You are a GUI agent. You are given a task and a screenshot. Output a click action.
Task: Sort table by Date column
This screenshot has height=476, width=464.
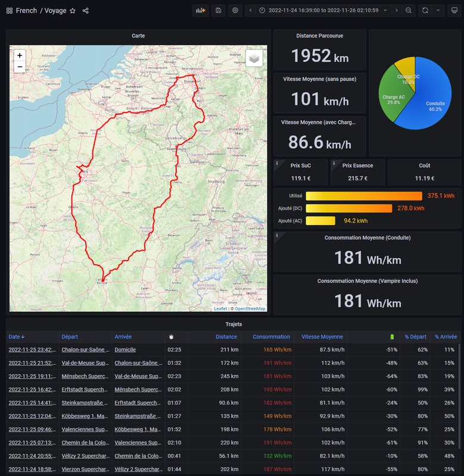click(x=17, y=337)
